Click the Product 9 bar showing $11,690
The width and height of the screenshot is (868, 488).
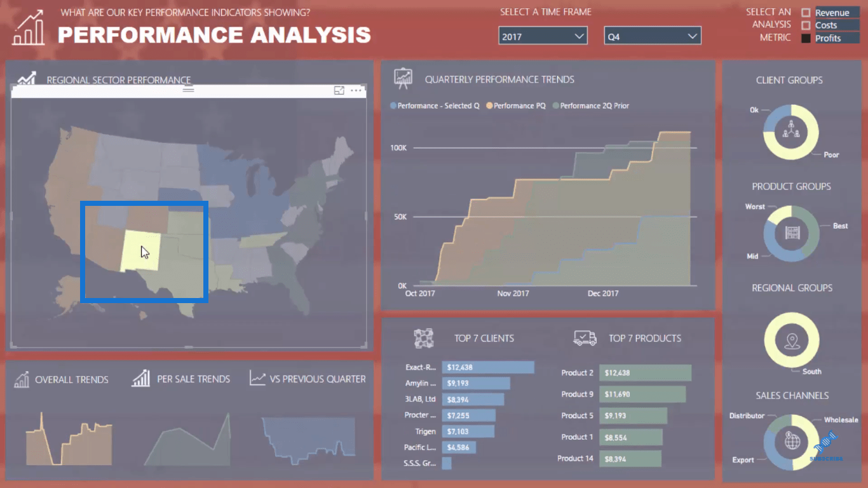pyautogui.click(x=643, y=394)
